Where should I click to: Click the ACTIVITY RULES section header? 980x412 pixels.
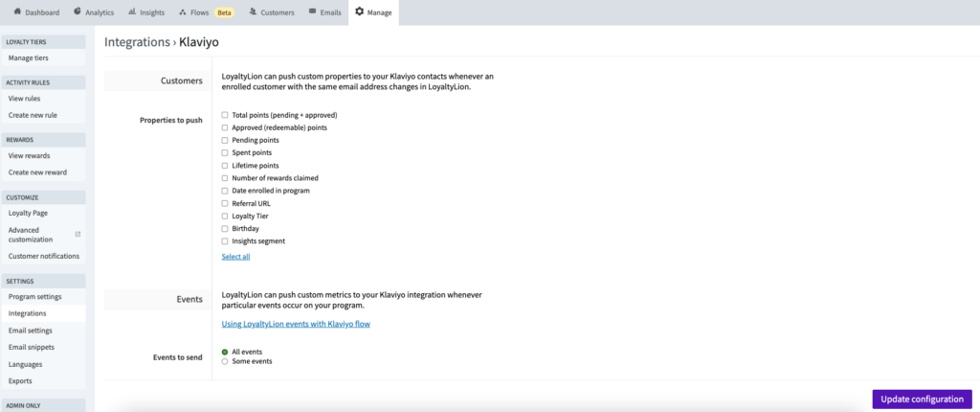click(x=43, y=82)
